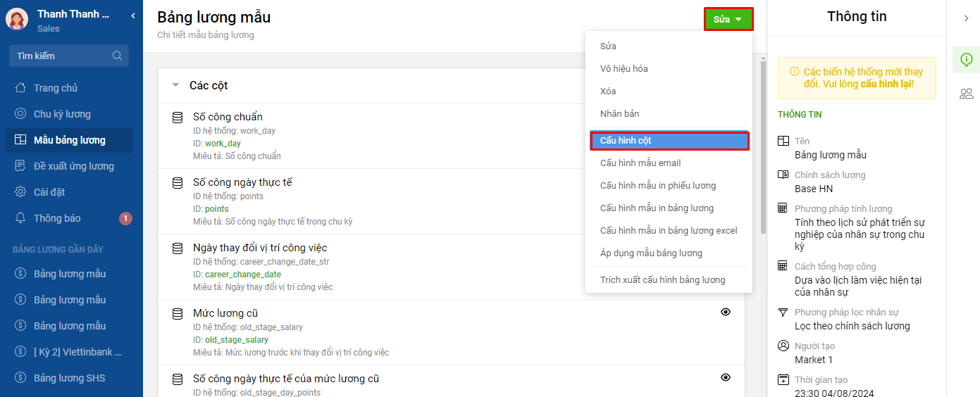Toggle visibility of Số công ngày thực tế của mức lương cũ
The image size is (980, 397).
[x=726, y=377]
